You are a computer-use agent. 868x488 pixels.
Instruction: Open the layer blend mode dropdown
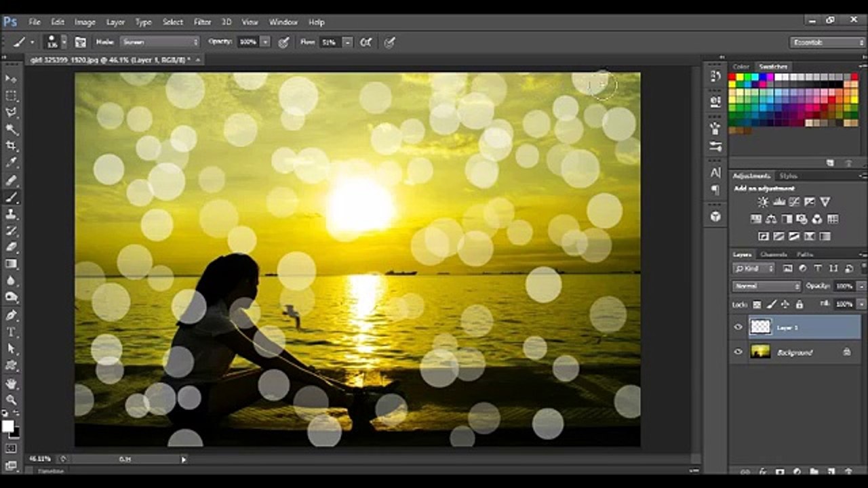point(767,287)
